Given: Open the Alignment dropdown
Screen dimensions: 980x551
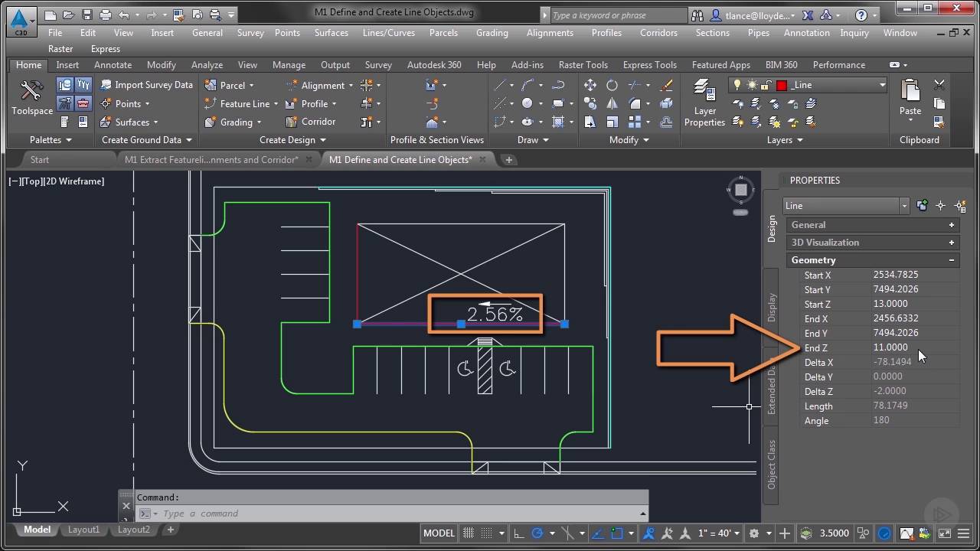Looking at the screenshot, I should [319, 85].
